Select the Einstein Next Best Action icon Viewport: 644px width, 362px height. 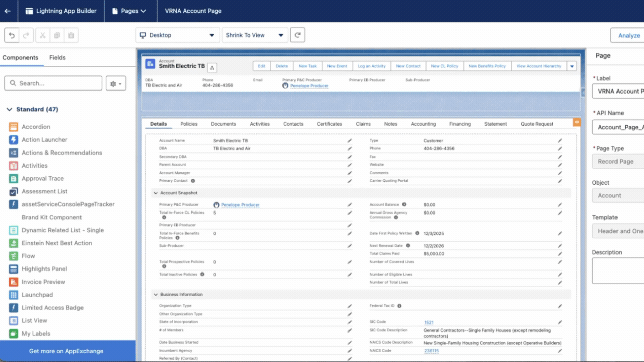coord(14,243)
